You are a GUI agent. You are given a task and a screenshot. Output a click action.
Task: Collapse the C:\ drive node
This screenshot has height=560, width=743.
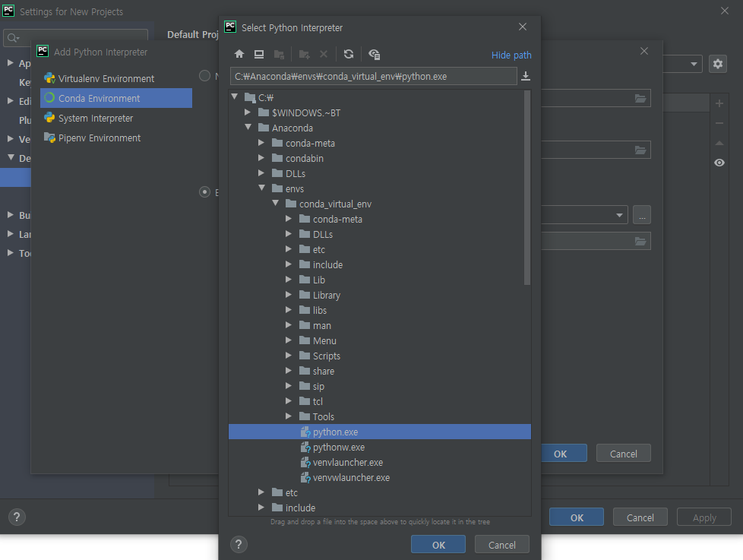(235, 96)
